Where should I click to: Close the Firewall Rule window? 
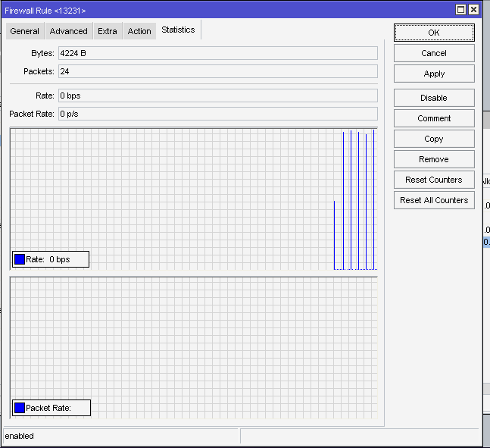pos(474,10)
